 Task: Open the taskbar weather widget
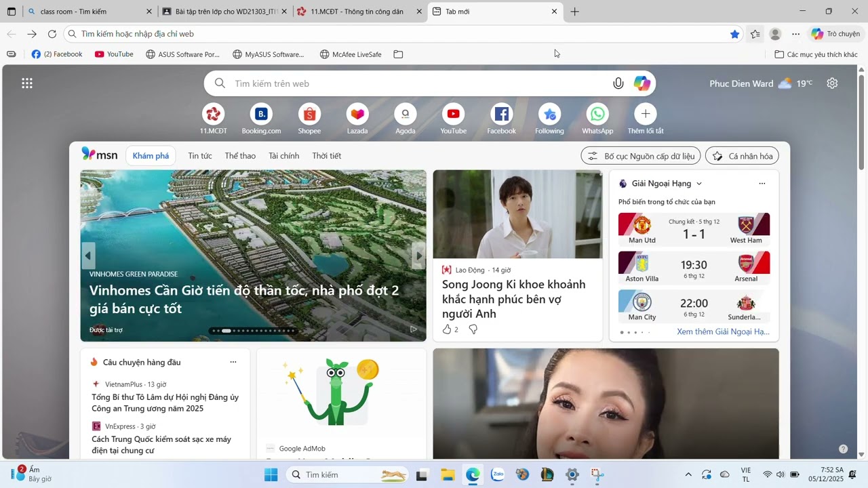33,474
